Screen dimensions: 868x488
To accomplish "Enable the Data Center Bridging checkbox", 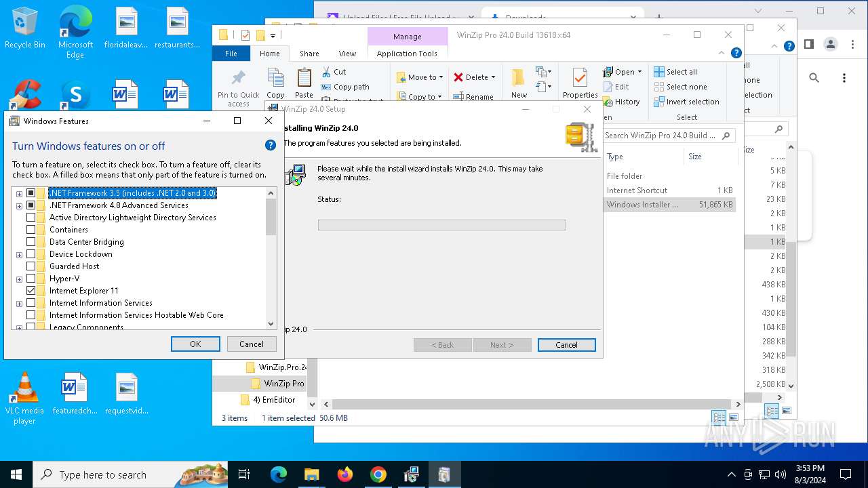I will [31, 242].
